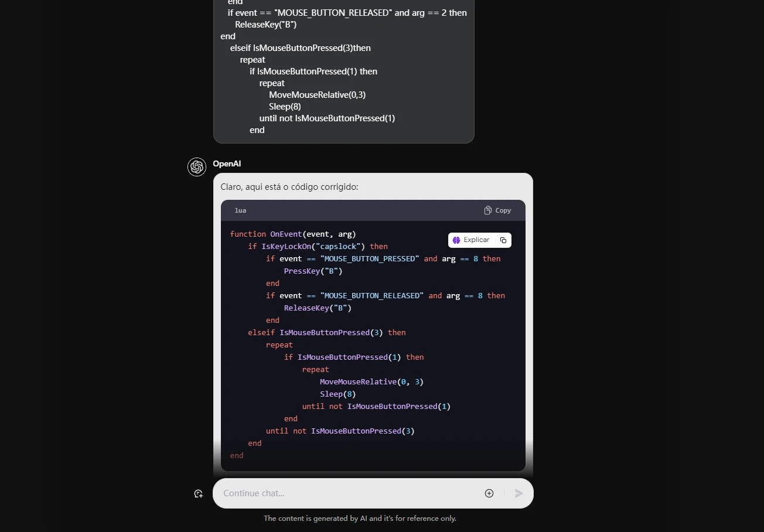Click the user's message bubble at the top
The image size is (764, 532).
[x=343, y=70]
